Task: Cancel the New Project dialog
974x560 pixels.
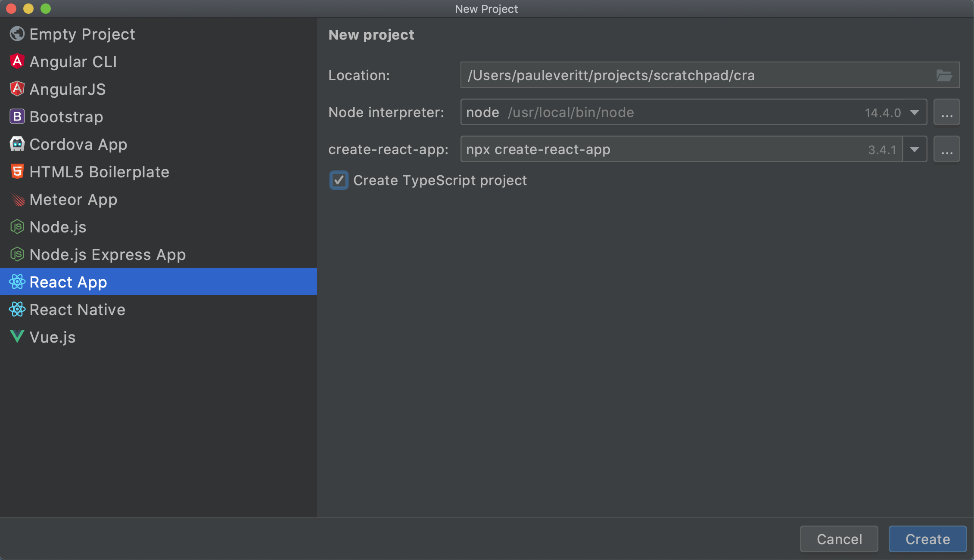Action: point(839,538)
